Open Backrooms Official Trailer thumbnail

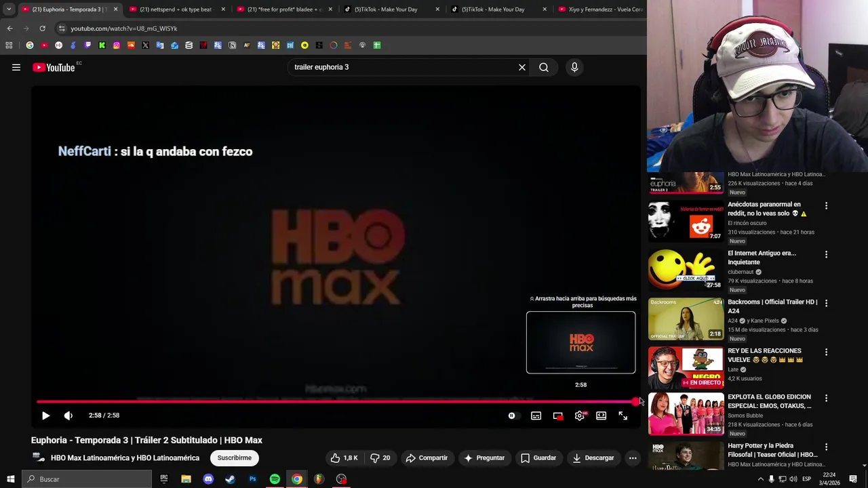(x=686, y=318)
